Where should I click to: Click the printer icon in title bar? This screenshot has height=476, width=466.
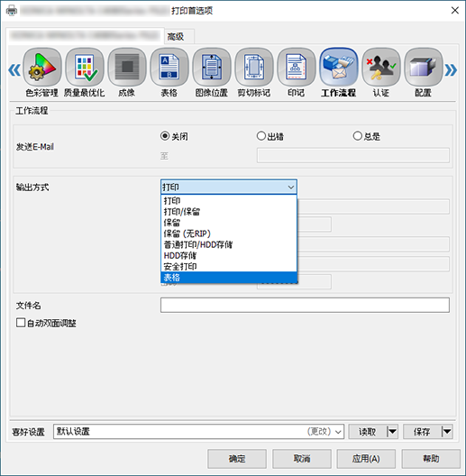12,11
